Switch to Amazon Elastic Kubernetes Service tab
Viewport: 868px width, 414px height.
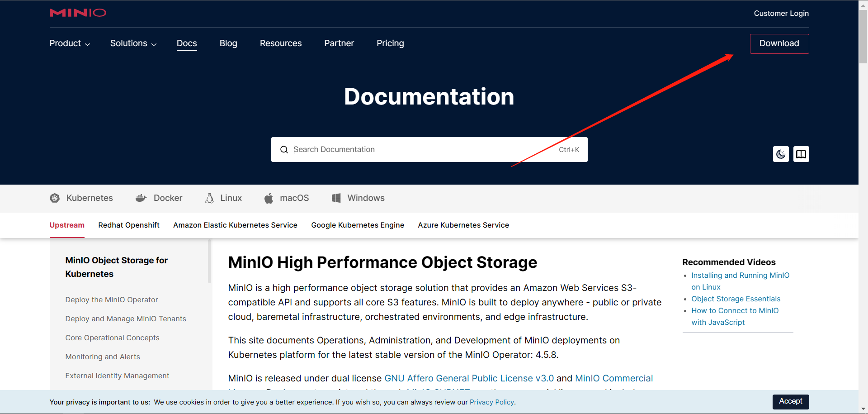pos(235,225)
